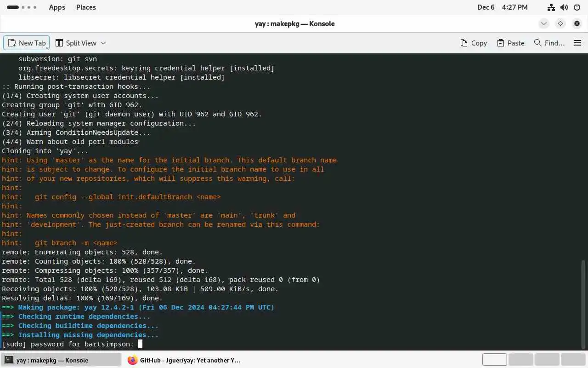Screen dimensions: 588x368
Task: Select the second workspace in the switcher
Action: point(520,359)
